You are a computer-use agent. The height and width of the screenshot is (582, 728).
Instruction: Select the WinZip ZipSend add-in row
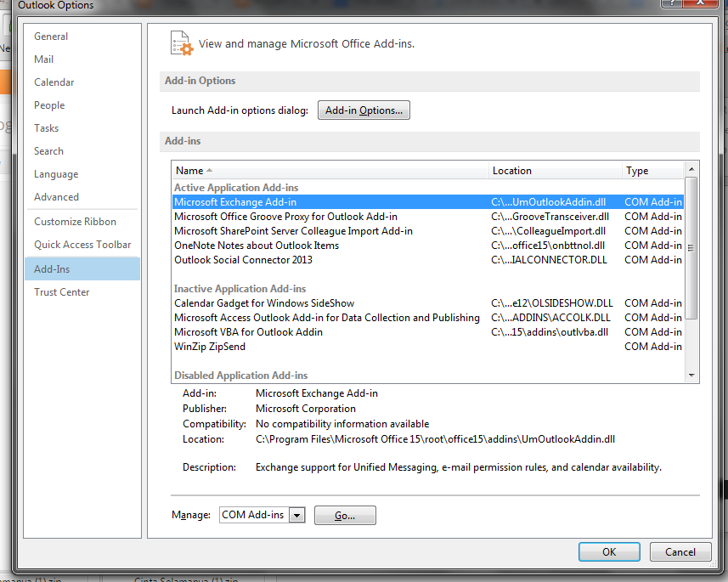427,347
